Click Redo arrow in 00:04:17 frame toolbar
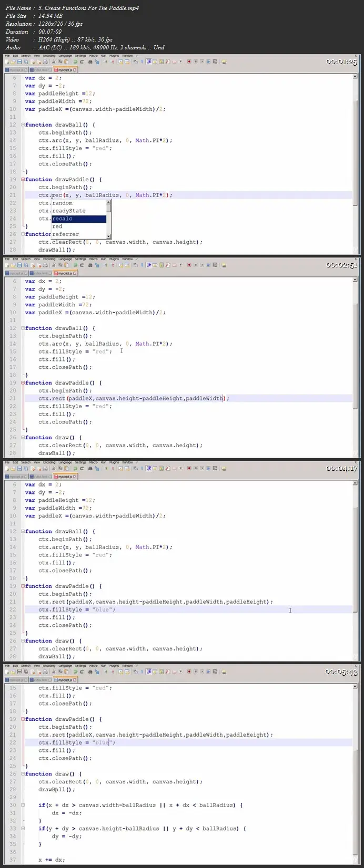The image size is (364, 868). click(x=82, y=468)
